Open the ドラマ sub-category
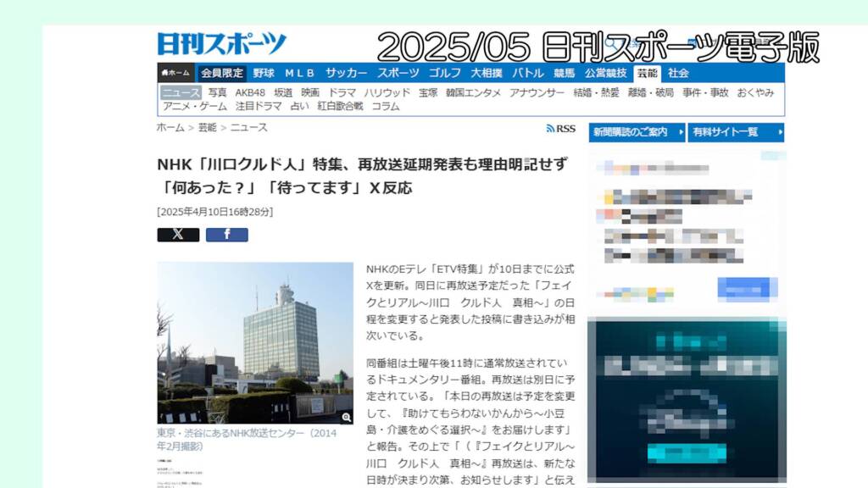868x488 pixels. coord(342,92)
